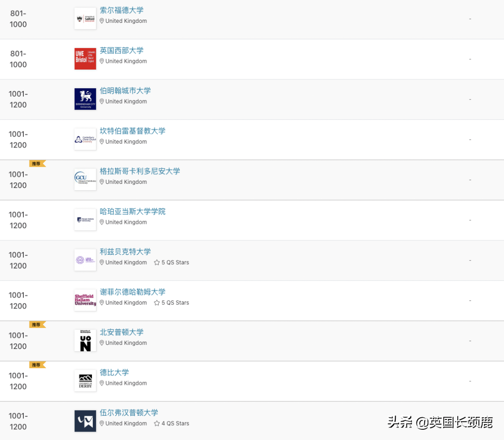Viewport: 504px width, 440px height.
Task: Click location pin under 谢菲尔德哈勒姆大学
Action: tap(102, 302)
